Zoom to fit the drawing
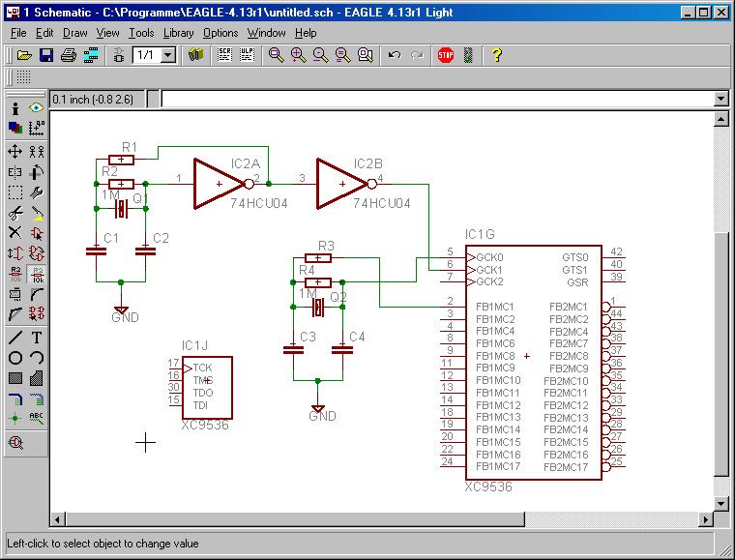 click(x=276, y=55)
